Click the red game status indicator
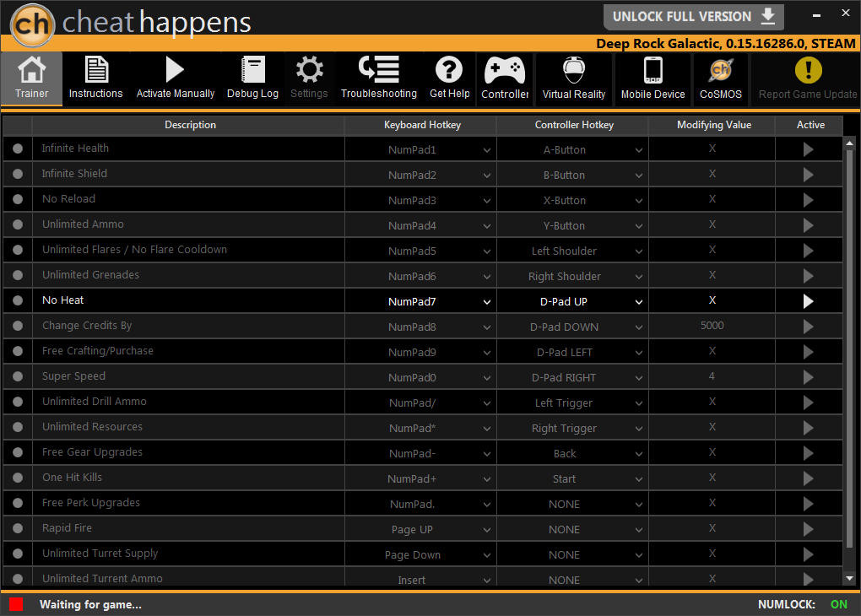The image size is (861, 616). [x=16, y=604]
